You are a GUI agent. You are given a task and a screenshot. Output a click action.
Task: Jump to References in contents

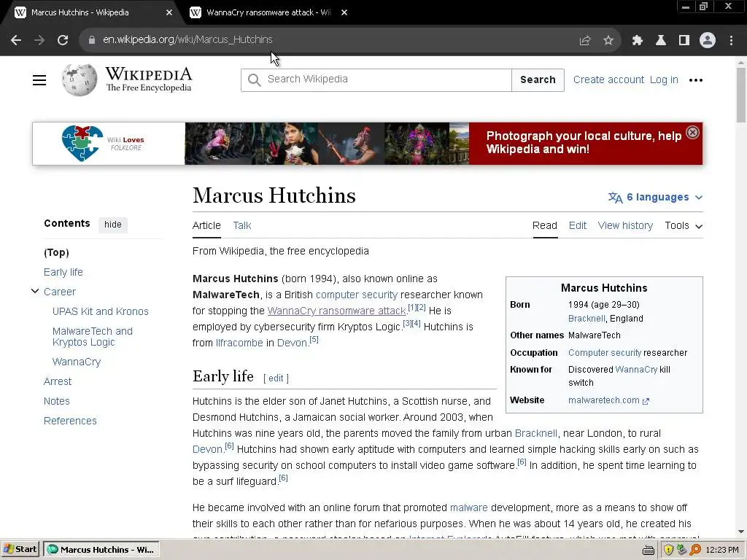[70, 421]
